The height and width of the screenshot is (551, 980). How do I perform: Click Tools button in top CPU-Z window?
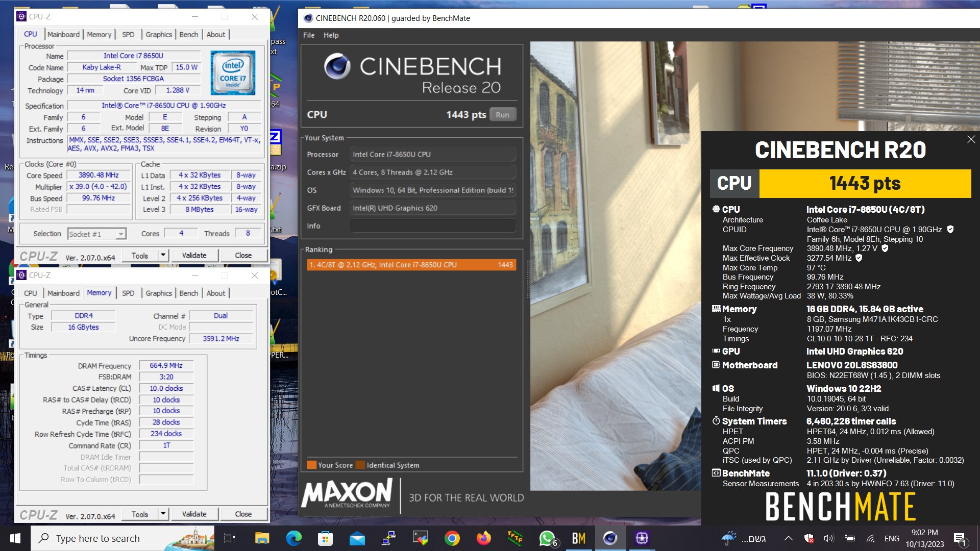point(140,256)
